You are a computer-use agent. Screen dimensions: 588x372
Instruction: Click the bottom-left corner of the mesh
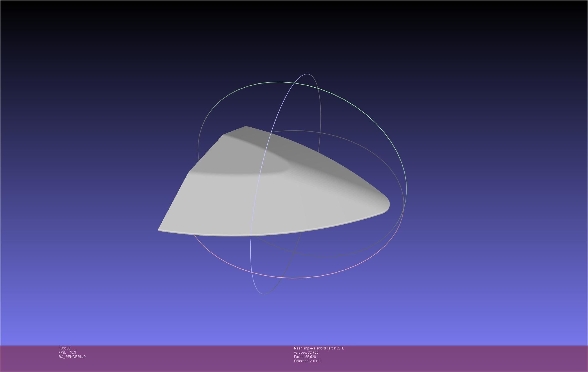[159, 230]
